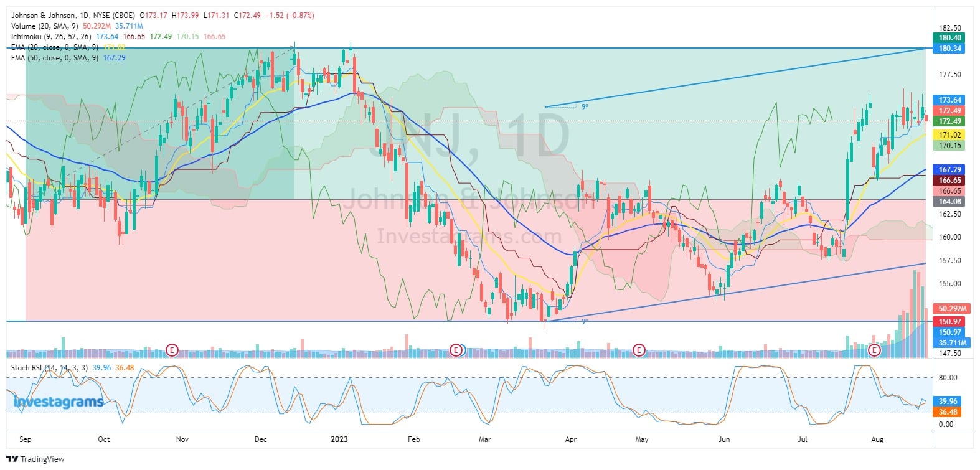Select the EMA (50, close, 0, SMA, 9) legend
Viewport: 980px width, 470px height.
point(55,58)
